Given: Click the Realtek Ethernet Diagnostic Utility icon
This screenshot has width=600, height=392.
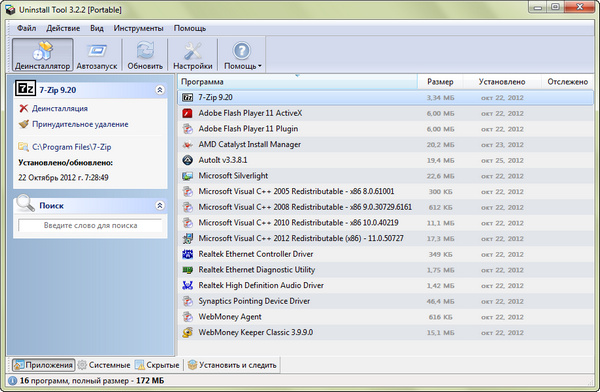Looking at the screenshot, I should pos(188,270).
